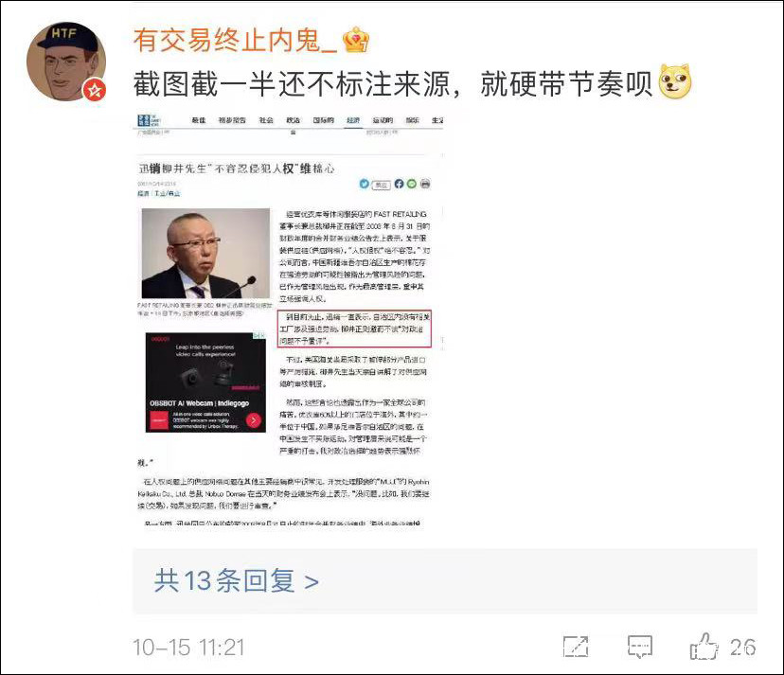
Task: Open the commenter's cartoon profile avatar
Action: tap(66, 62)
